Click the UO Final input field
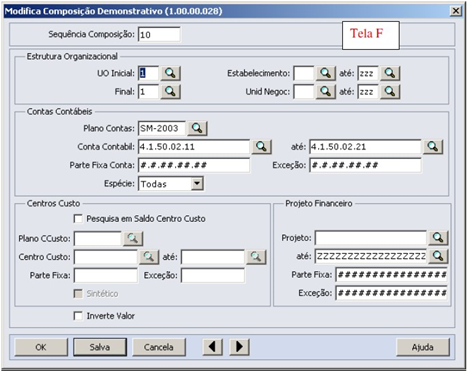Image resolution: width=467 pixels, height=371 pixels. pyautogui.click(x=148, y=92)
